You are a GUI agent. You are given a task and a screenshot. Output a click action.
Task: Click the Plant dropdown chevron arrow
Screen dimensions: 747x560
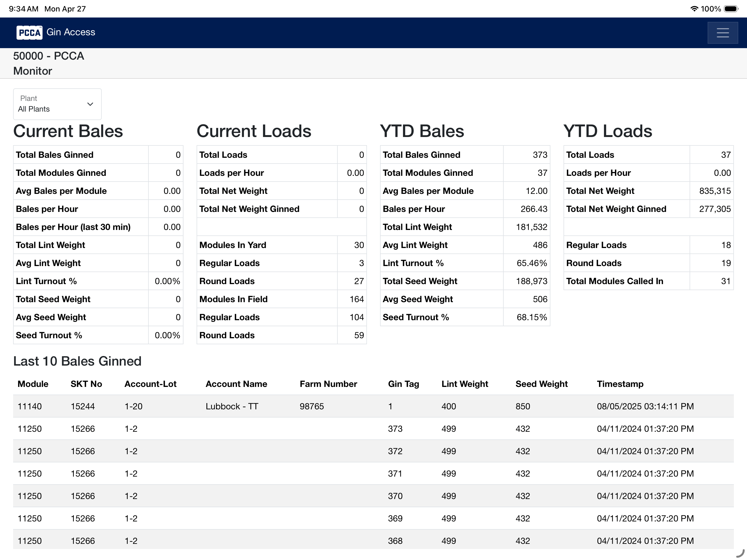click(90, 104)
